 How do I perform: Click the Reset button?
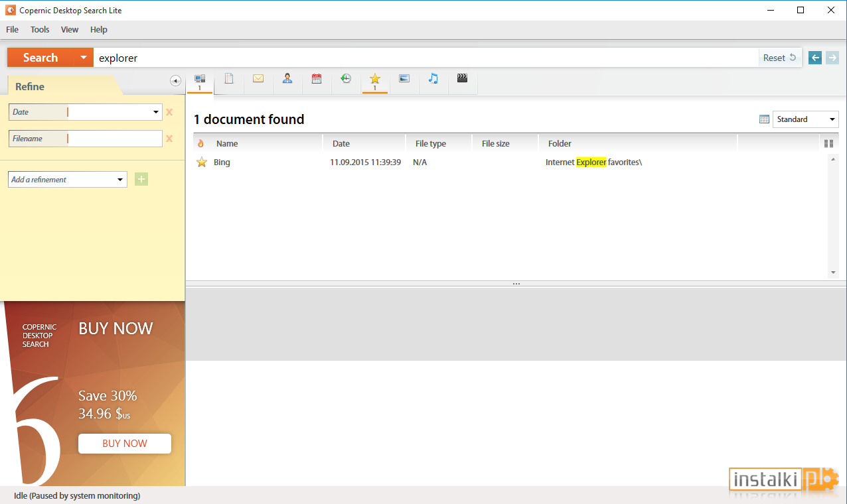779,58
